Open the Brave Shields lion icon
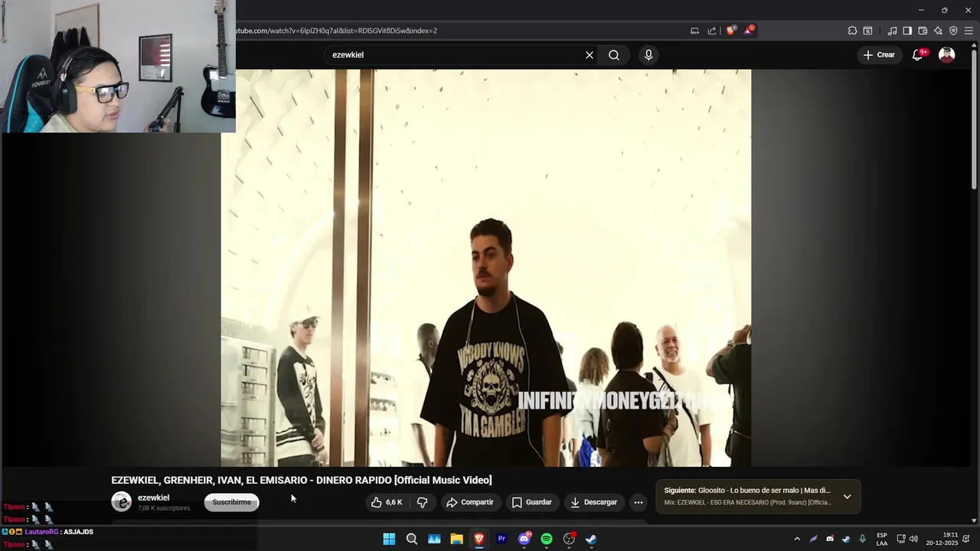980x551 pixels. click(x=730, y=31)
